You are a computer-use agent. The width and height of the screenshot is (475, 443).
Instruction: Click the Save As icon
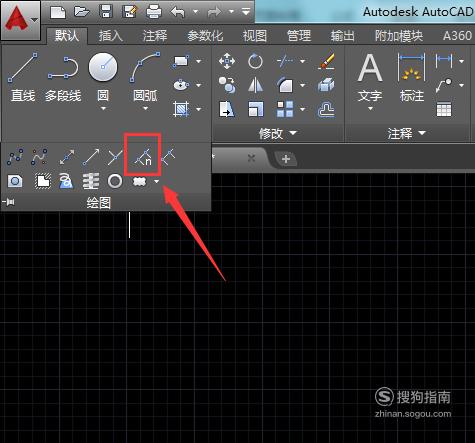click(x=130, y=12)
